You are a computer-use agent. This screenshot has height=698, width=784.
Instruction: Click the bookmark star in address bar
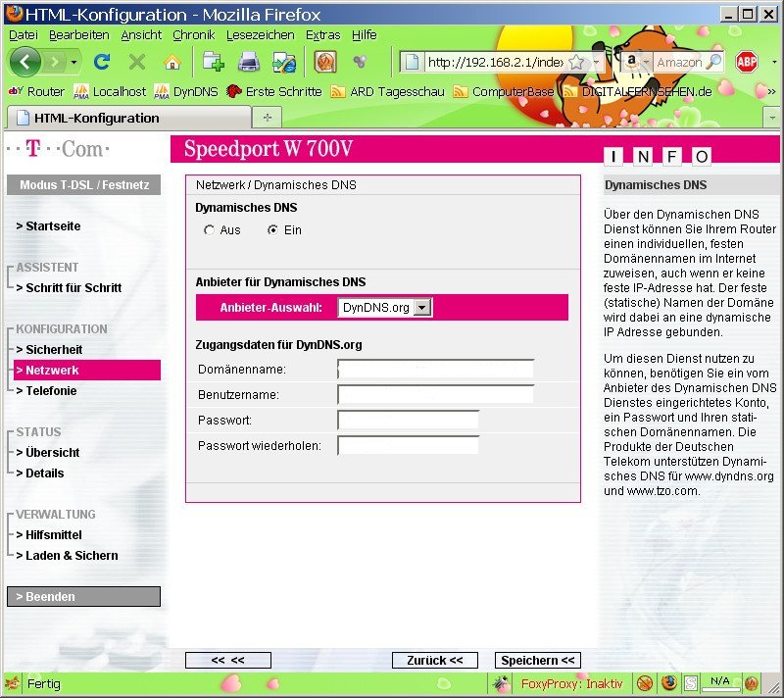click(x=576, y=63)
